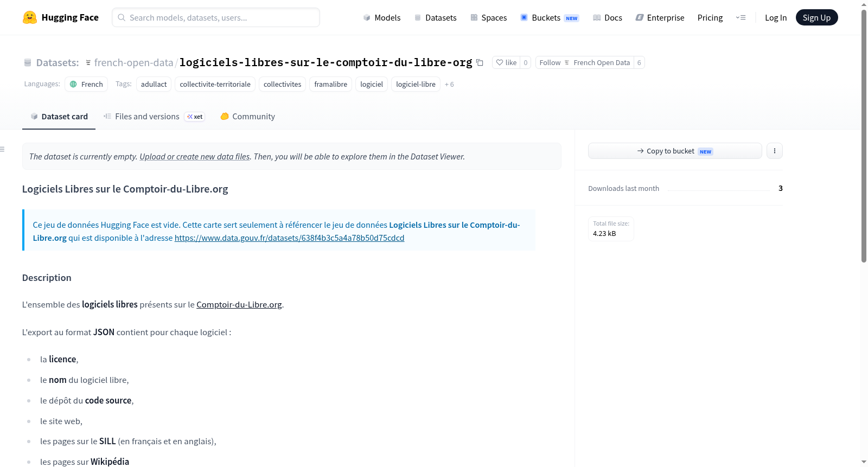Select the framalibre tag
The height and width of the screenshot is (467, 868).
pos(330,84)
